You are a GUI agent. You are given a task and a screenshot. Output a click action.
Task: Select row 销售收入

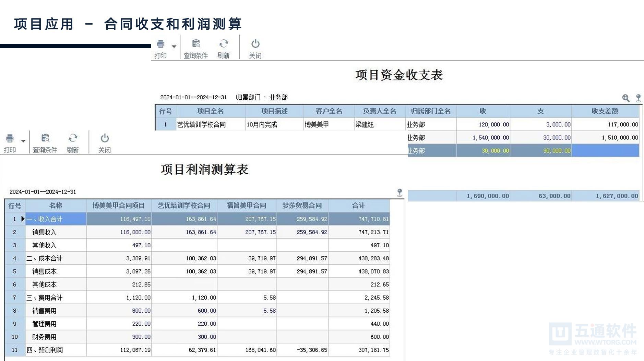(198, 232)
